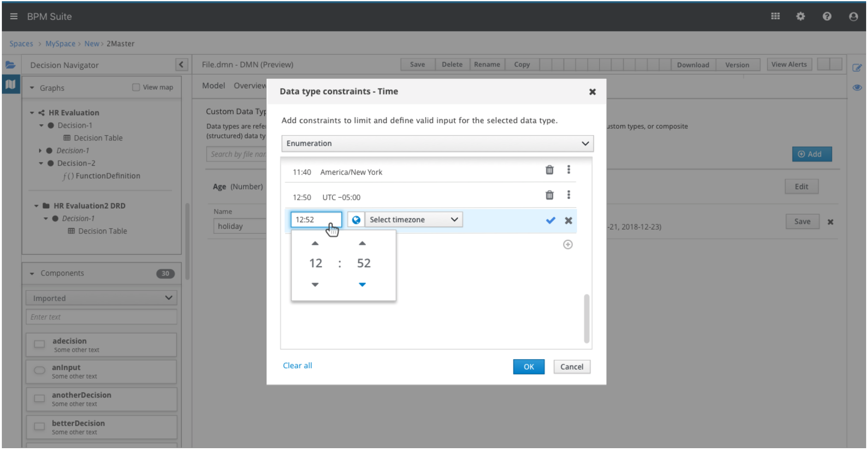
Task: Delete the 11:40 America/New York entry
Action: (549, 170)
